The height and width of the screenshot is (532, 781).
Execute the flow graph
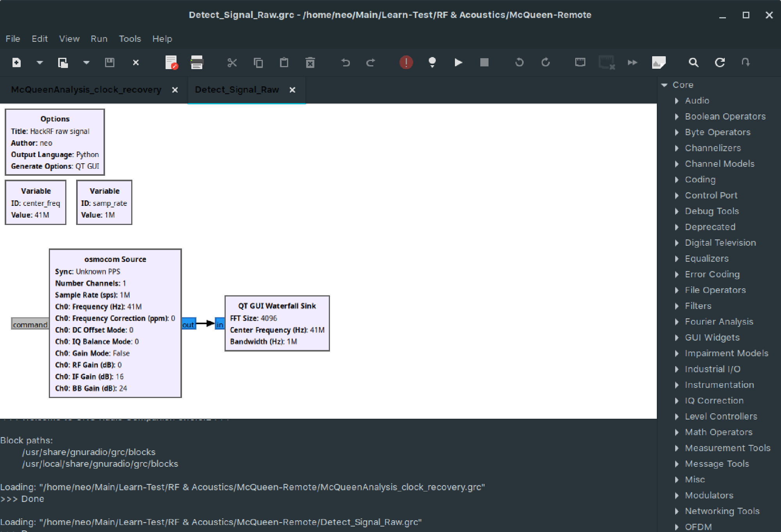click(458, 62)
